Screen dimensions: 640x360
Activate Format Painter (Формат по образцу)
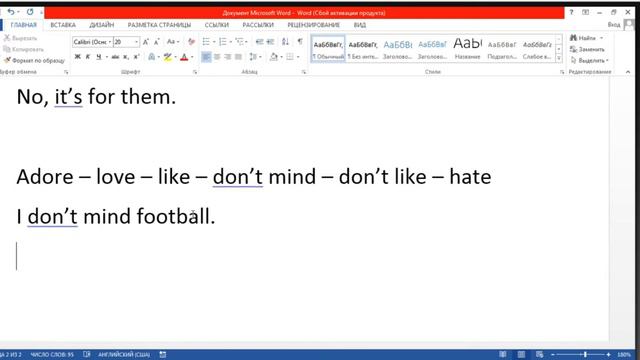point(34,60)
